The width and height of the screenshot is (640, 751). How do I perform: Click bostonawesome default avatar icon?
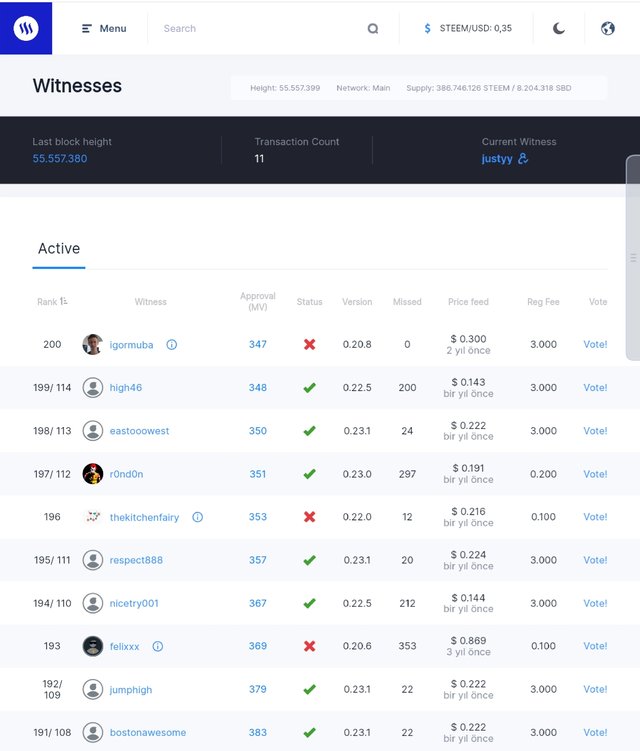[x=92, y=732]
